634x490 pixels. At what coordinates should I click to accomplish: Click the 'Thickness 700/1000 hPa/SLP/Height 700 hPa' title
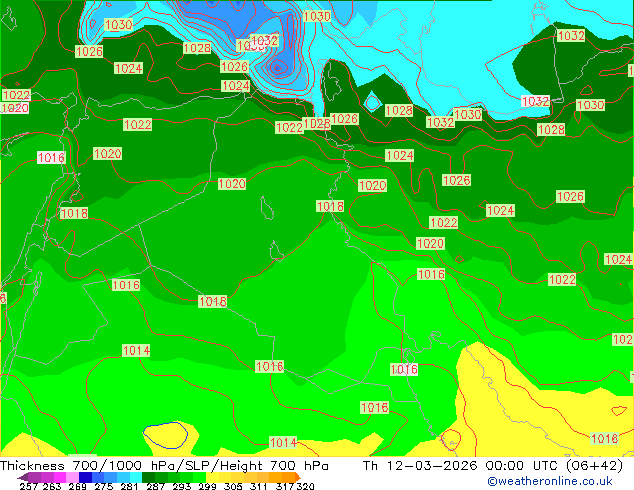pos(164,466)
